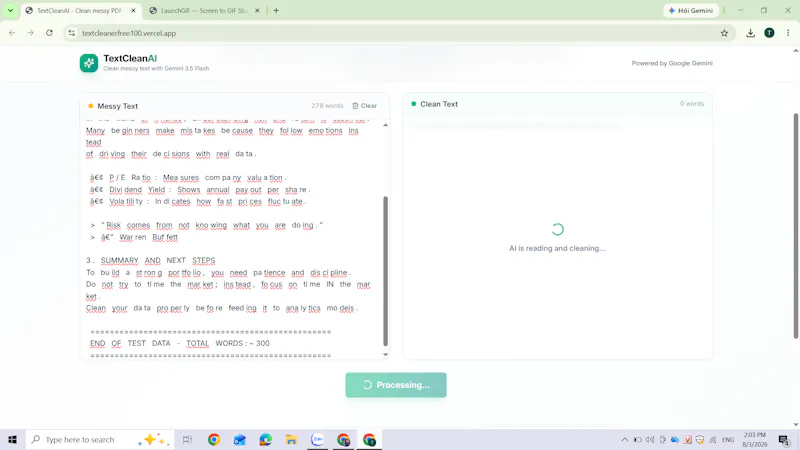Click the taskbar search box
This screenshot has height=450, width=800.
(100, 439)
